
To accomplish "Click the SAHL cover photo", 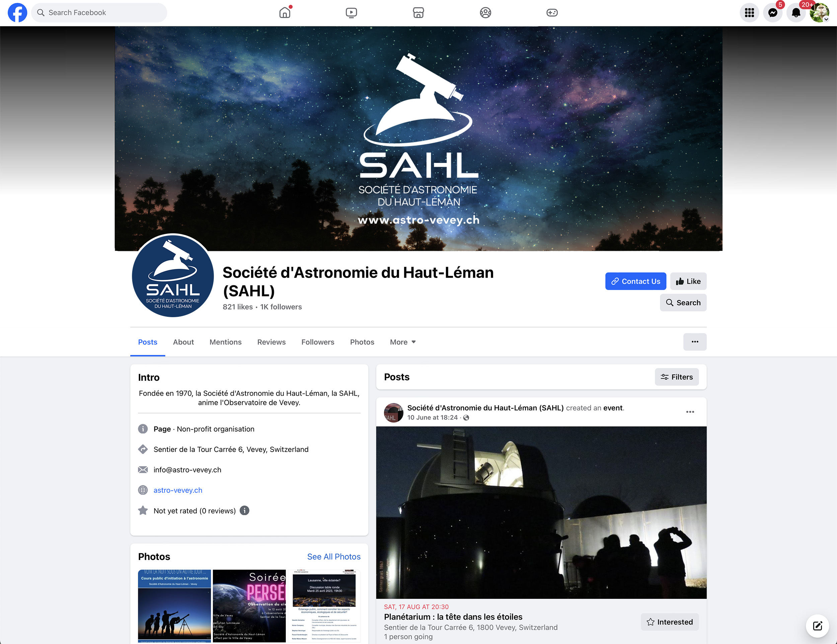I will pyautogui.click(x=418, y=139).
